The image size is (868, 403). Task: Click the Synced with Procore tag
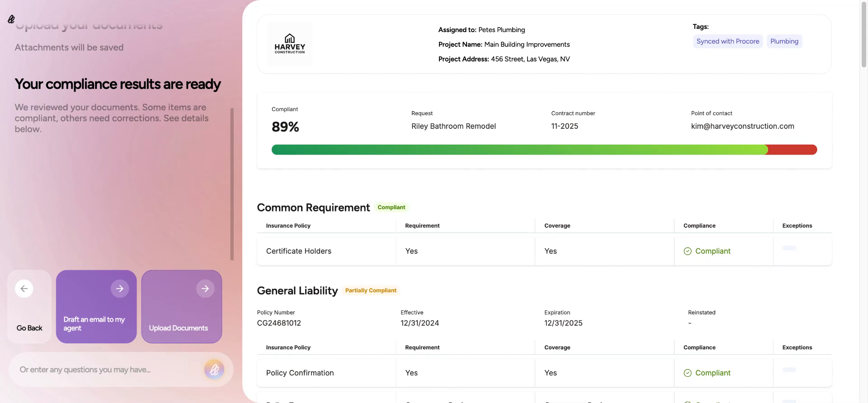coord(728,41)
